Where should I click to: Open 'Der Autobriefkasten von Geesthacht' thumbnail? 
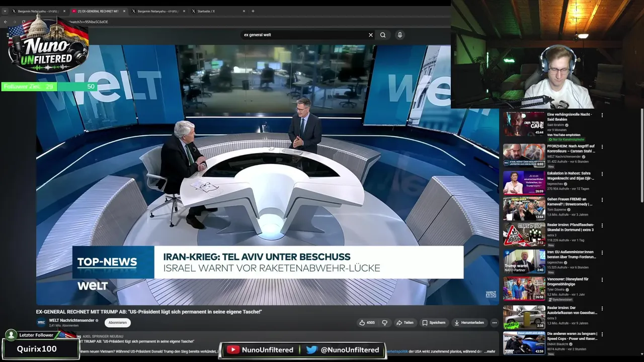524,317
